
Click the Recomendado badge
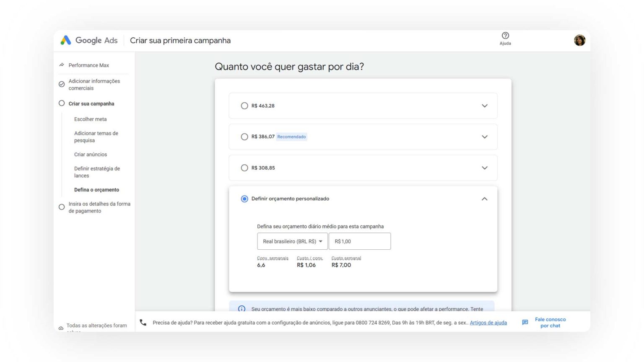pyautogui.click(x=291, y=137)
